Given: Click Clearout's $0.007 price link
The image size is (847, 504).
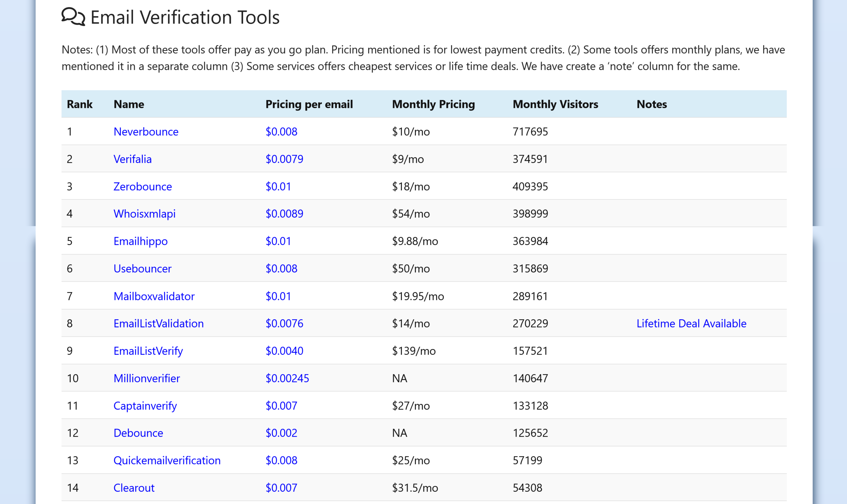Looking at the screenshot, I should (281, 488).
